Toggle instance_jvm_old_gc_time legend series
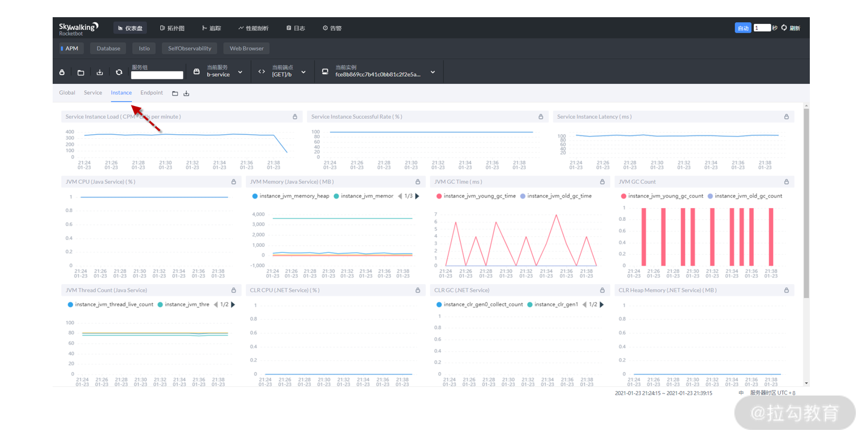 coord(556,196)
